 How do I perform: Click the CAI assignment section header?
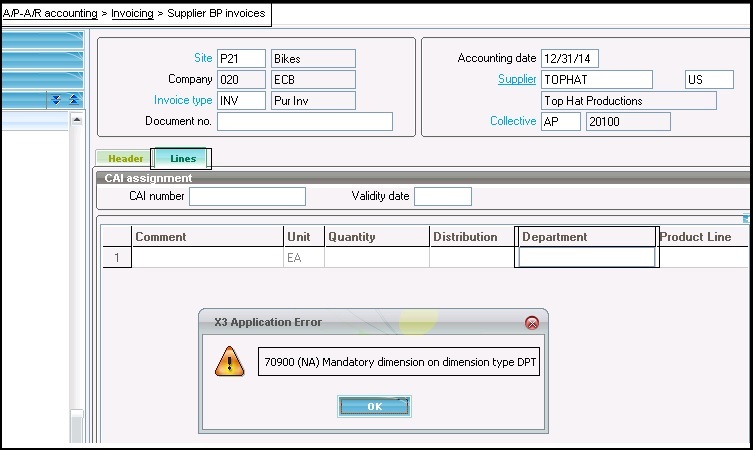[x=423, y=178]
